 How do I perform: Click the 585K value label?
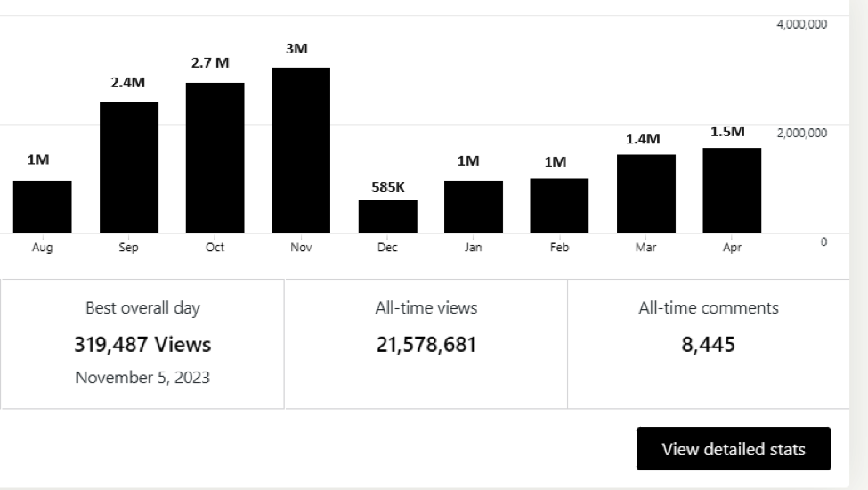pyautogui.click(x=388, y=187)
